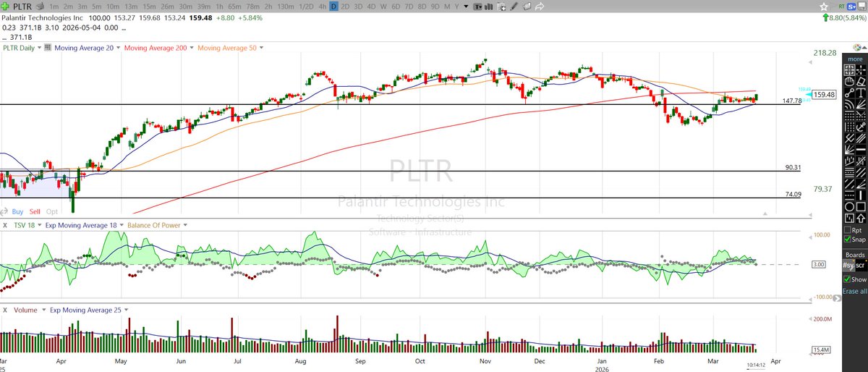The height and width of the screenshot is (372, 868).
Task: Select the circle shape tool
Action: tap(849, 207)
